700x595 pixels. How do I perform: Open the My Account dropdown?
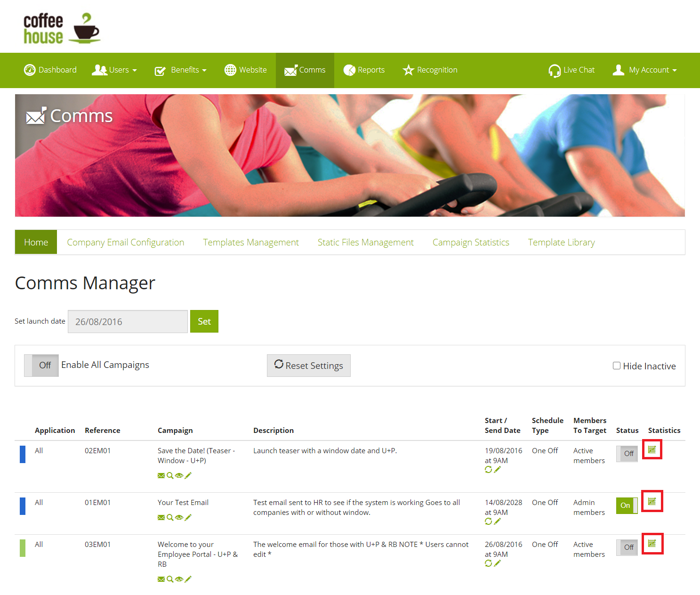pyautogui.click(x=644, y=70)
